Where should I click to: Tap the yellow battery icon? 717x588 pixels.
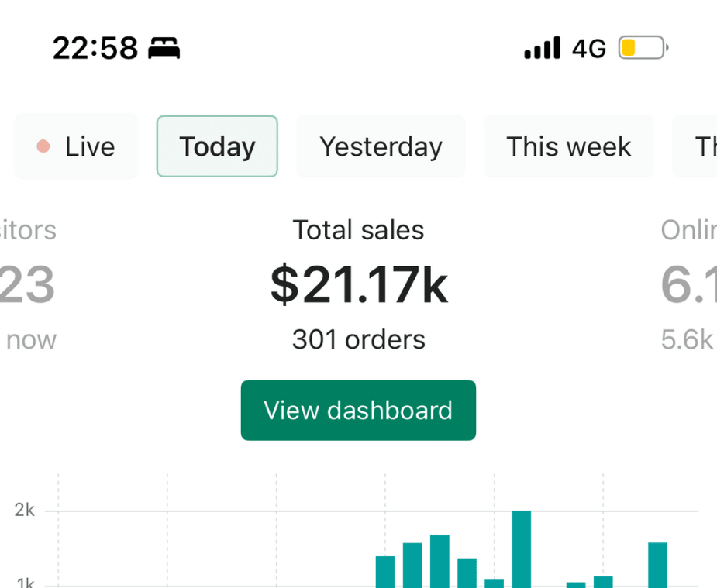[642, 49]
